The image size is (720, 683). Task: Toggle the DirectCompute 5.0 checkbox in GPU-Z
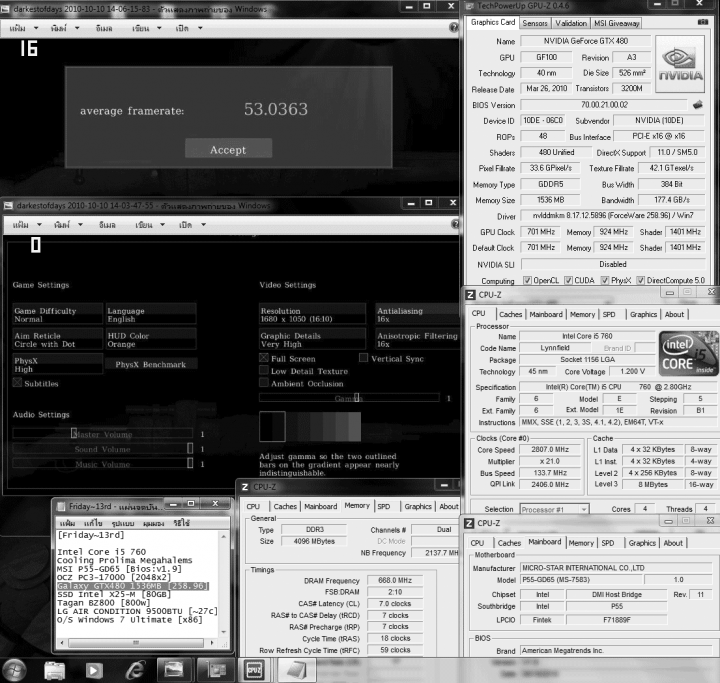tap(641, 280)
